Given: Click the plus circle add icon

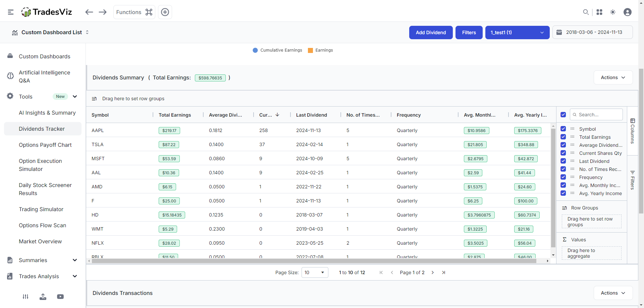Looking at the screenshot, I should pos(165,12).
